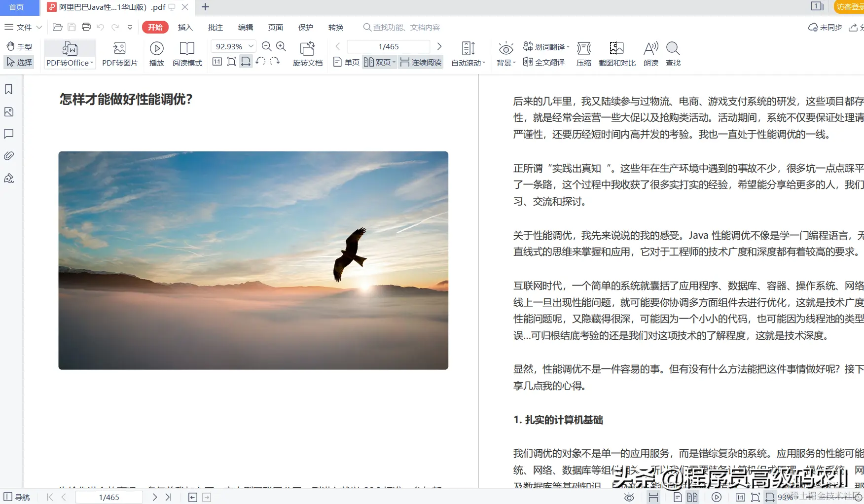Viewport: 864px width, 504px height.
Task: Open the 文件 menu
Action: click(21, 27)
